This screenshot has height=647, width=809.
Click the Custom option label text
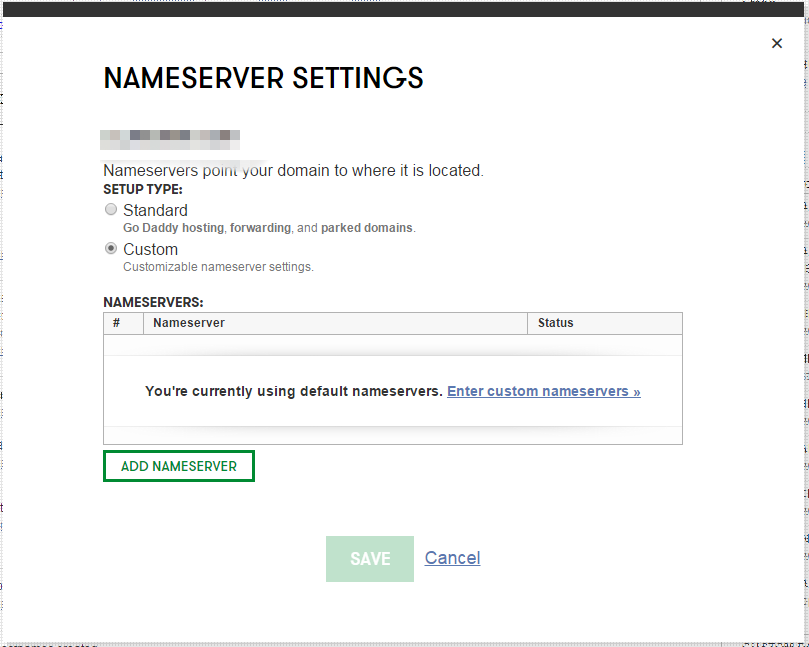pyautogui.click(x=150, y=249)
